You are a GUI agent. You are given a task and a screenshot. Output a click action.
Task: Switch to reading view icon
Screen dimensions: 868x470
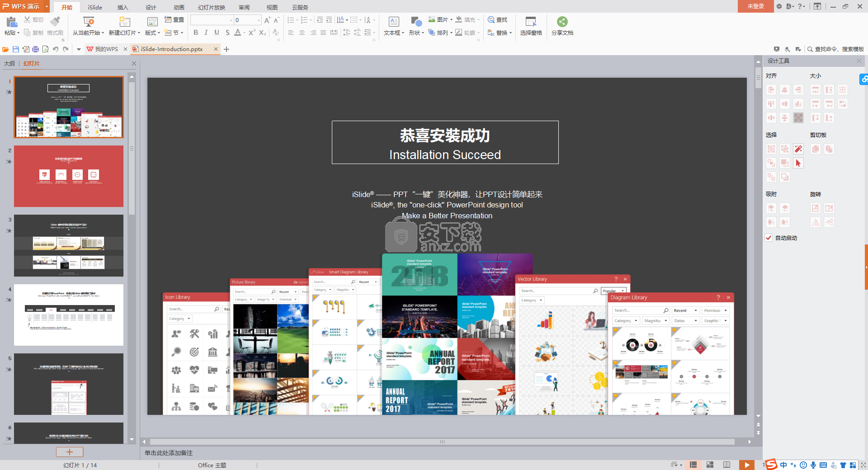pos(726,465)
